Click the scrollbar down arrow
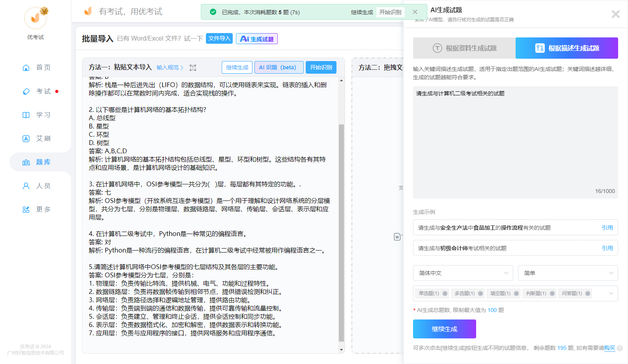Image resolution: width=628 pixels, height=364 pixels. click(x=341, y=349)
